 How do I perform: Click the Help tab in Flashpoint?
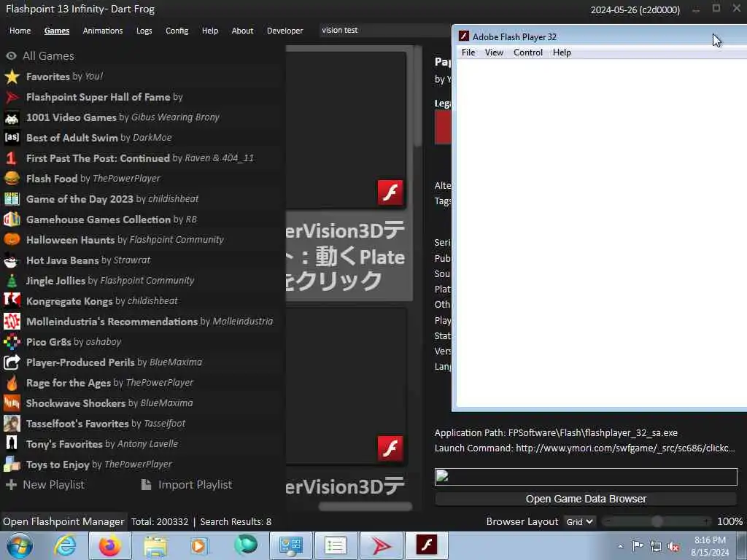210,31
